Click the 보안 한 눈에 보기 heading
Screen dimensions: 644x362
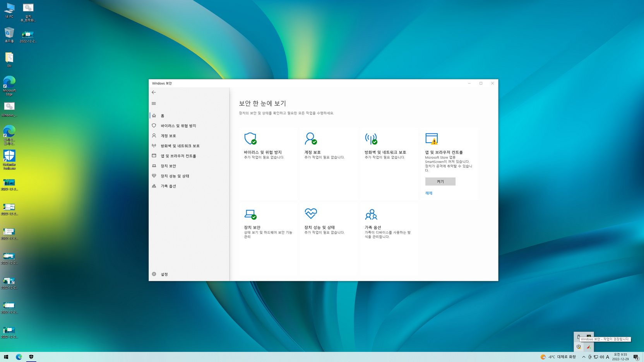(262, 103)
